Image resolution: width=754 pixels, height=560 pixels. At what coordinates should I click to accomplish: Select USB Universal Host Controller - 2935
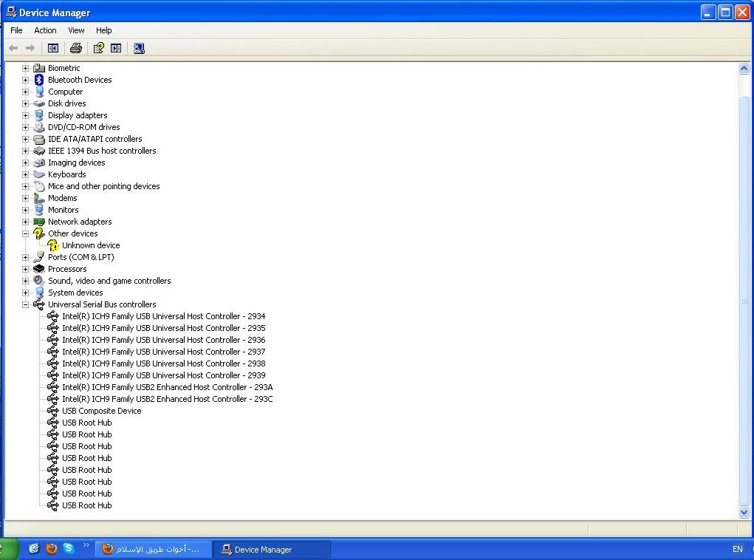pos(163,328)
